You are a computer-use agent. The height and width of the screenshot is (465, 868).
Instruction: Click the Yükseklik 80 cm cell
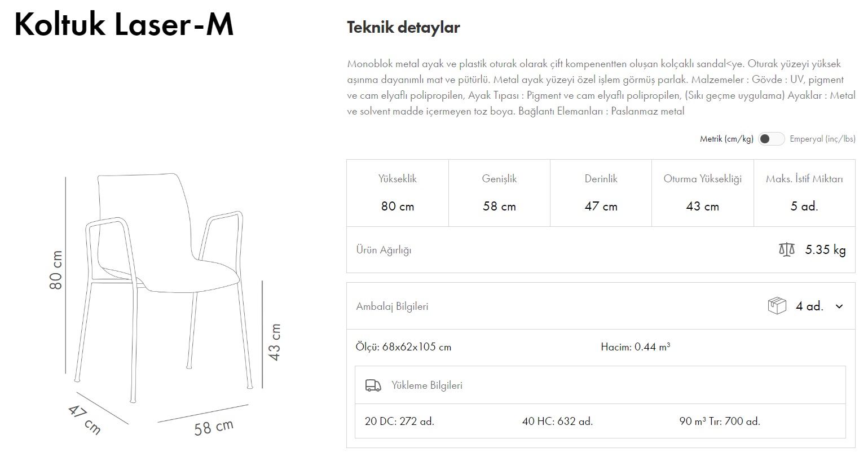click(x=397, y=193)
